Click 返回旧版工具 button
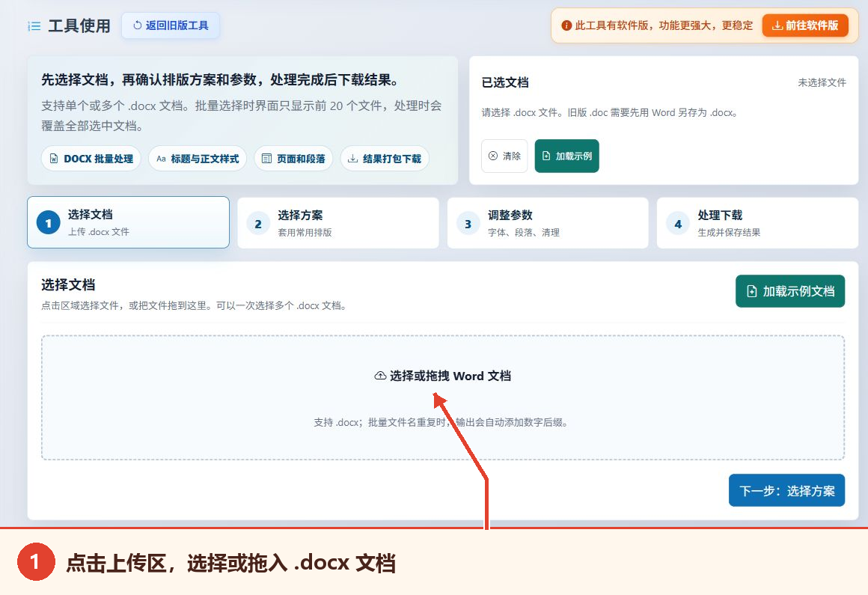Screen dimensions: 868x595 (171, 25)
